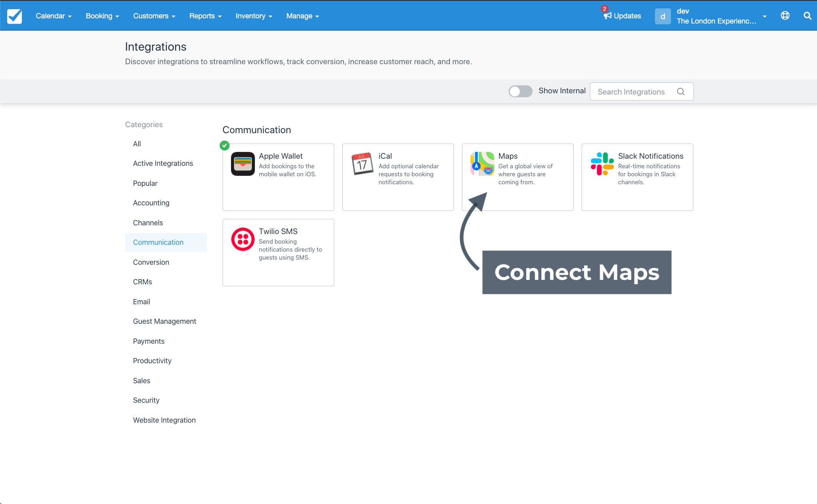Click 'Add bookings to the mobile wallet' description
The width and height of the screenshot is (817, 504).
288,170
